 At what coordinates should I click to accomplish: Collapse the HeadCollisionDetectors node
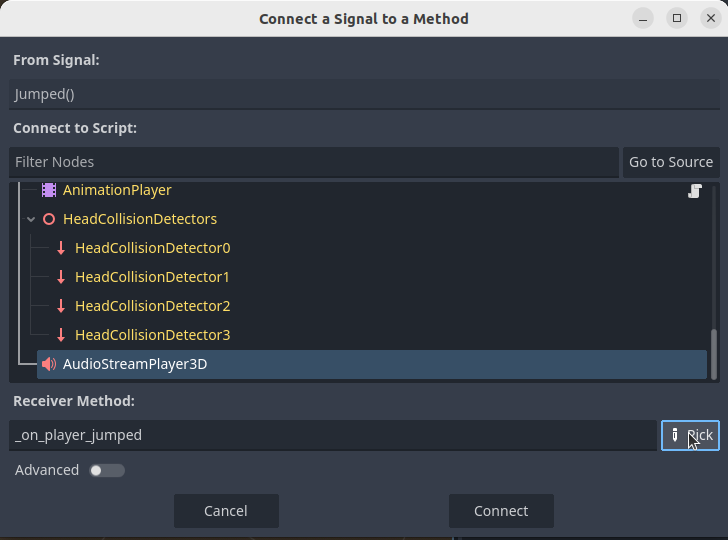(31, 219)
